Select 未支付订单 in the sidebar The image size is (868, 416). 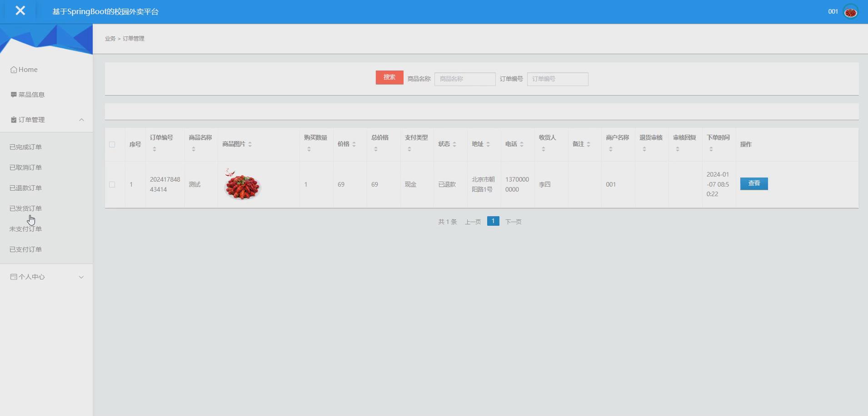pos(25,228)
